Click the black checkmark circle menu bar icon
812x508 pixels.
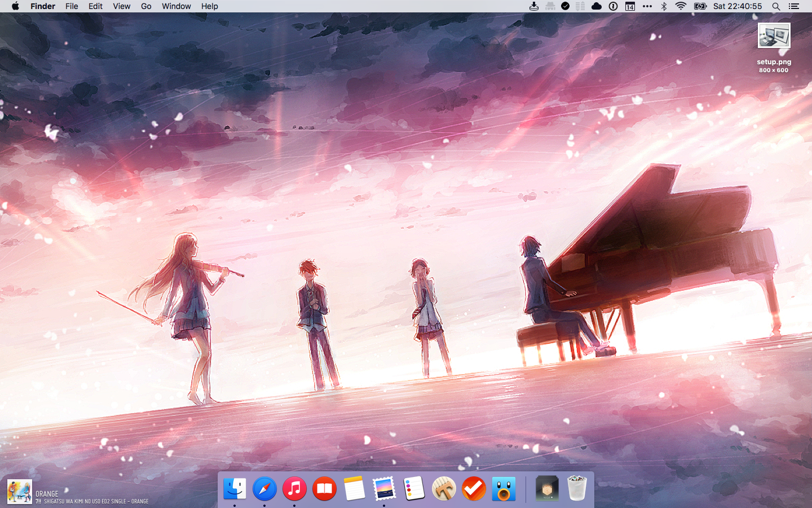point(565,6)
